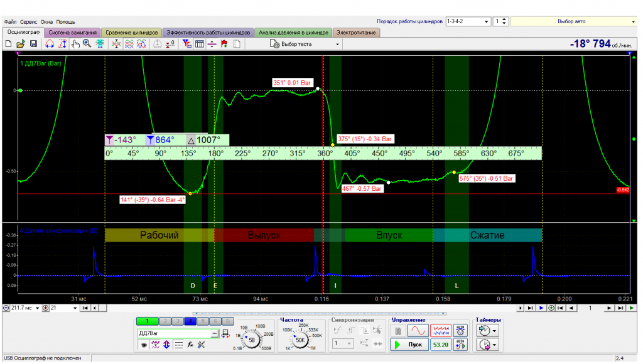The width and height of the screenshot is (643, 364).
Task: Open the first timer dropdown
Action: (x=487, y=331)
